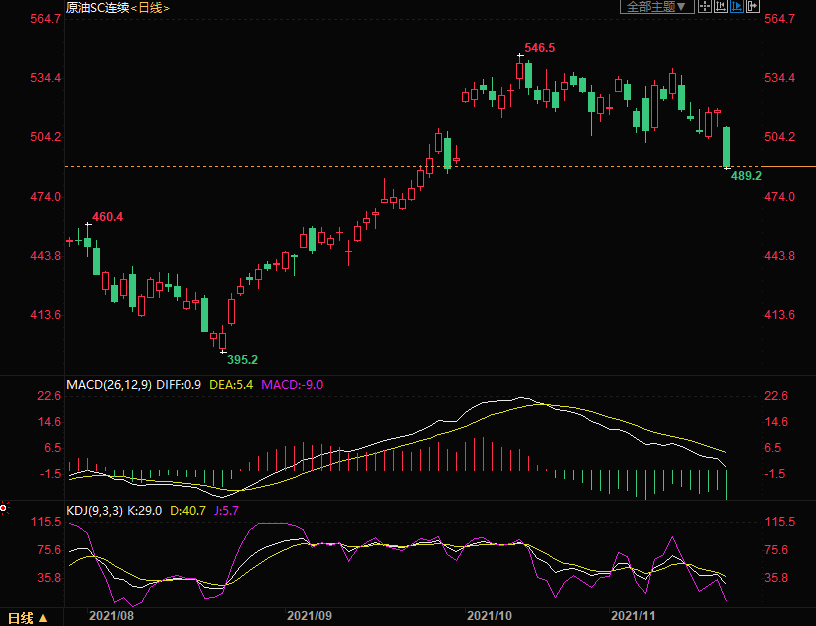This screenshot has width=816, height=626.
Task: Click the 460.4 price peak label
Action: [x=107, y=216]
